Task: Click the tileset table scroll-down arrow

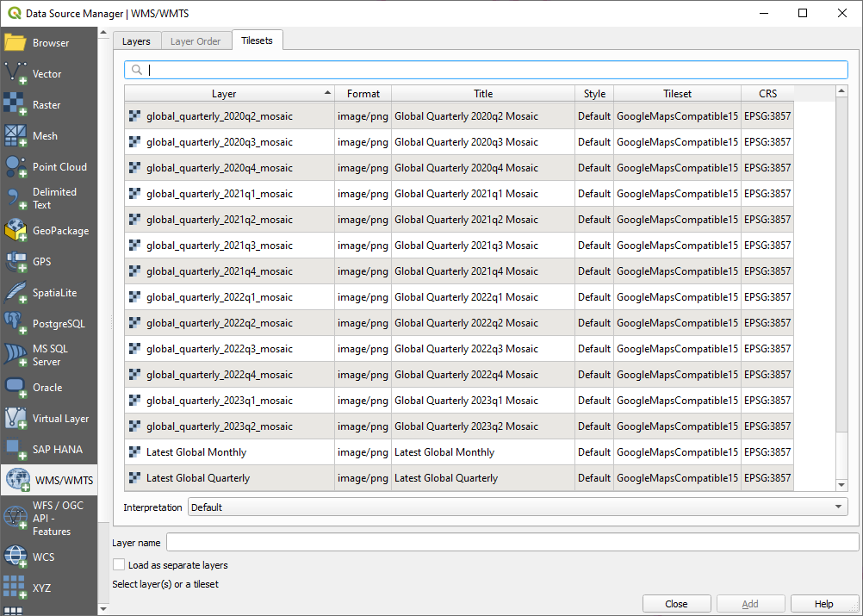Action: point(841,485)
